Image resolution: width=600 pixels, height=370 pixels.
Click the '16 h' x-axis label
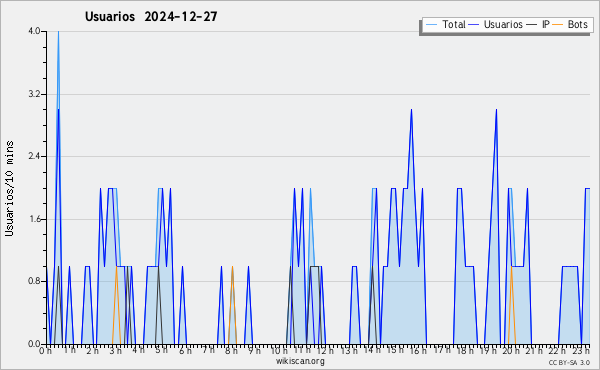(x=418, y=351)
